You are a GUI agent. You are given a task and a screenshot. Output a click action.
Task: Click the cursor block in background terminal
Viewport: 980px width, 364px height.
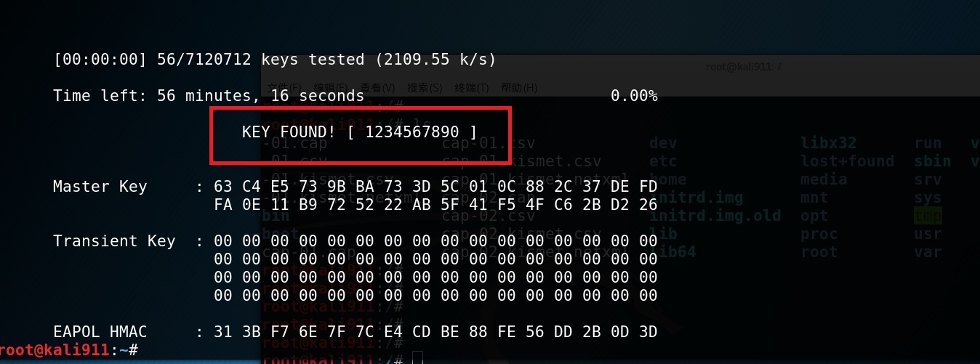tap(417, 357)
